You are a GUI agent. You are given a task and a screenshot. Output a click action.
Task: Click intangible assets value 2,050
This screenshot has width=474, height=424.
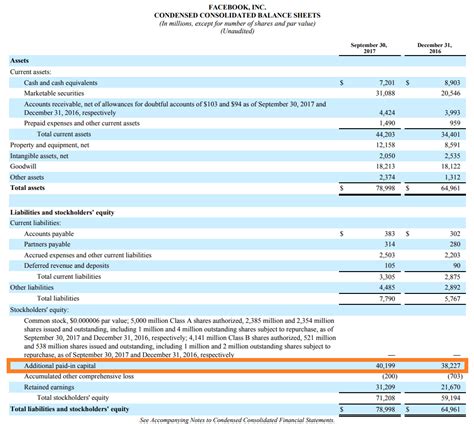387,156
